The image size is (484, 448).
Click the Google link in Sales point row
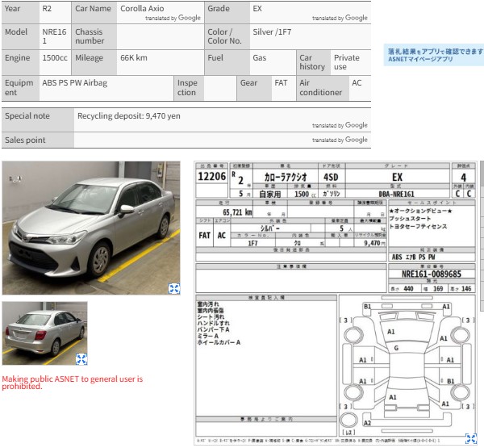pos(357,140)
